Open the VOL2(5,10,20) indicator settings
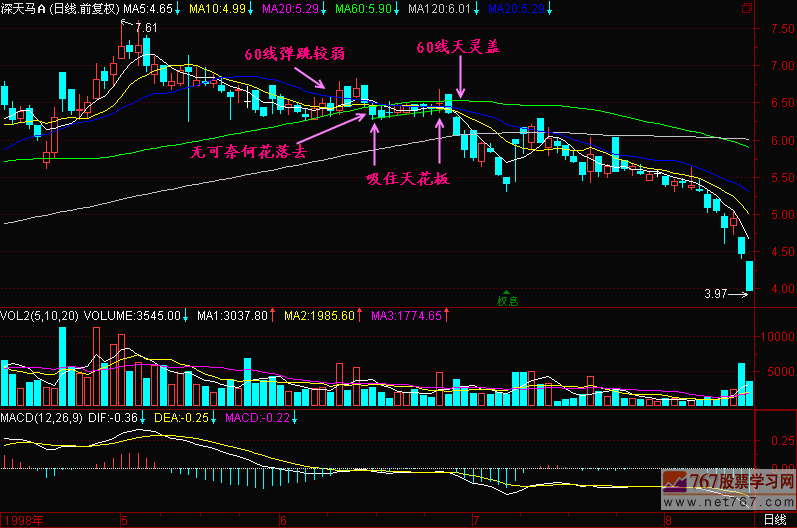This screenshot has width=797, height=528. [38, 316]
